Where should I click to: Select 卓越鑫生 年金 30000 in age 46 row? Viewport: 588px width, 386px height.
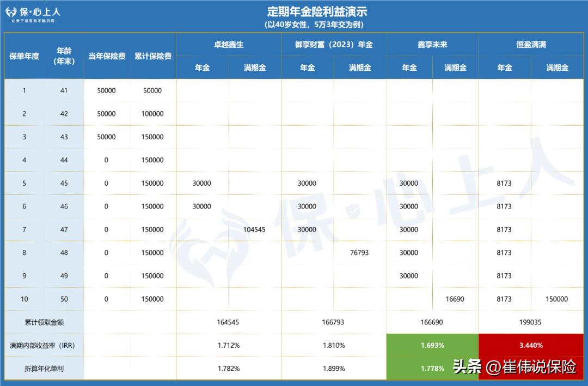[x=202, y=206]
